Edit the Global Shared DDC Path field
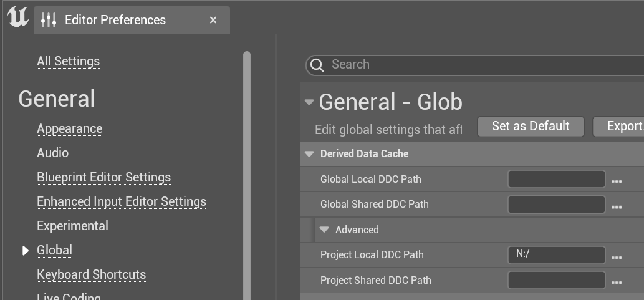 pos(557,204)
